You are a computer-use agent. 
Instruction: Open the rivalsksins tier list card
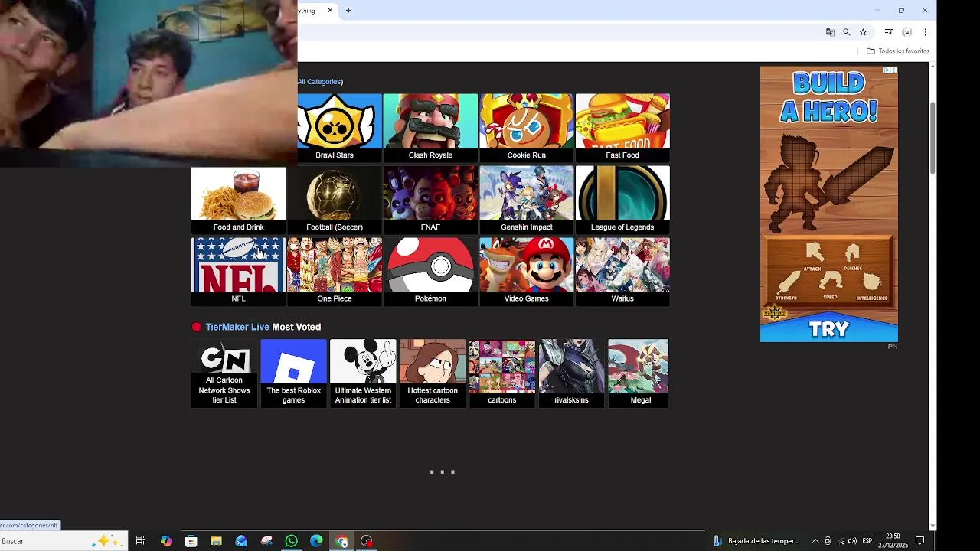point(571,373)
